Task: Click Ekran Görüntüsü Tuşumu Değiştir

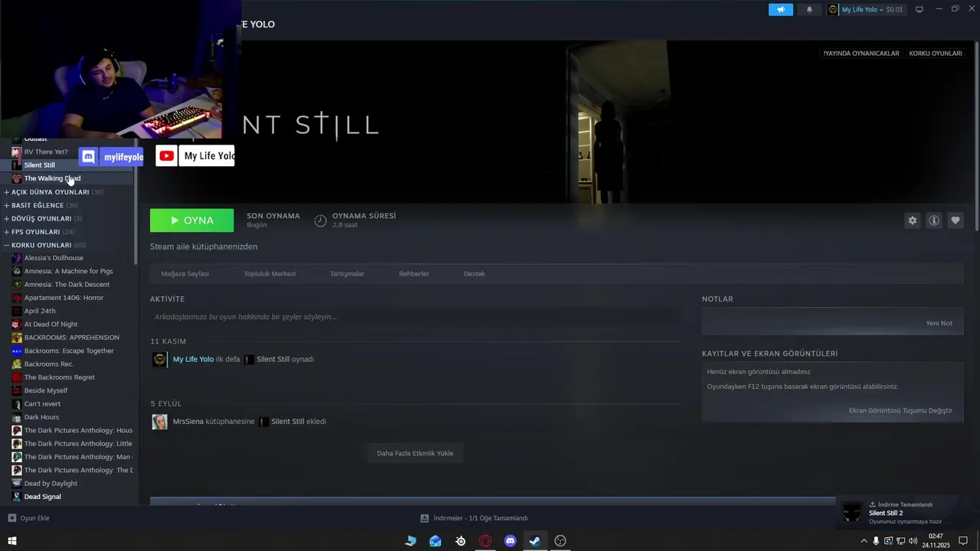Action: coord(900,410)
